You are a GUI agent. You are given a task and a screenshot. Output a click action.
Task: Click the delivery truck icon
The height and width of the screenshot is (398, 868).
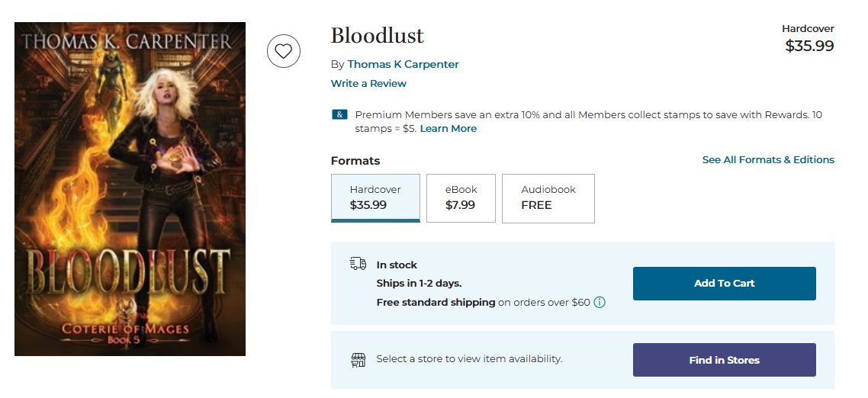(358, 264)
